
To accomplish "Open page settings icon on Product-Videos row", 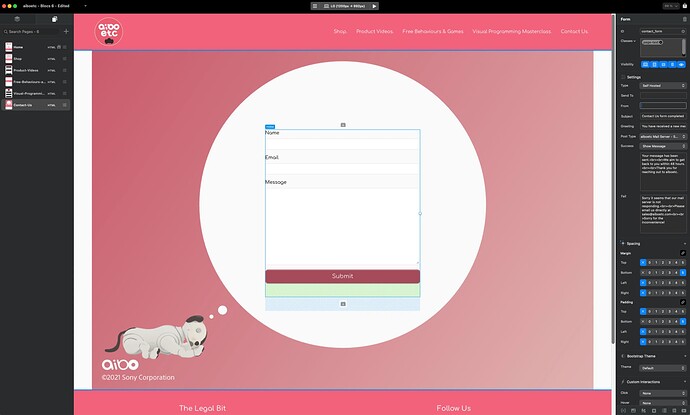I will (65, 70).
